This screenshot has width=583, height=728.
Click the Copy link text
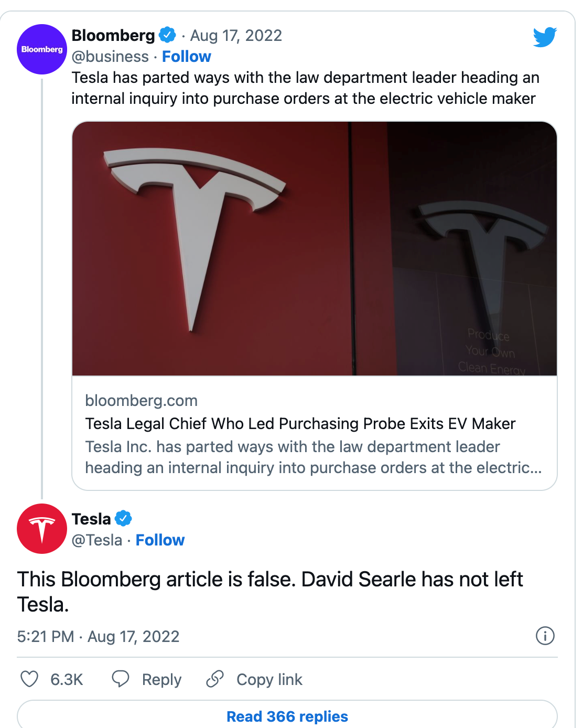coord(269,679)
